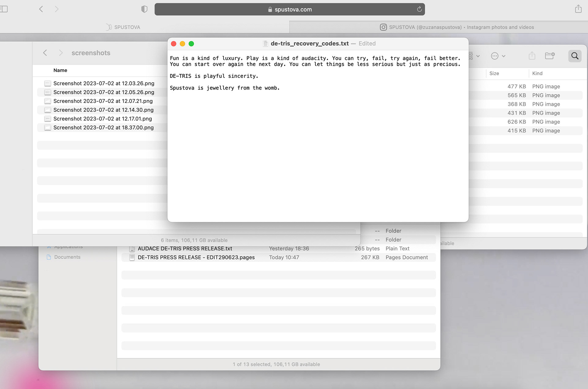
Task: Go forward in screenshots Finder window
Action: click(61, 53)
